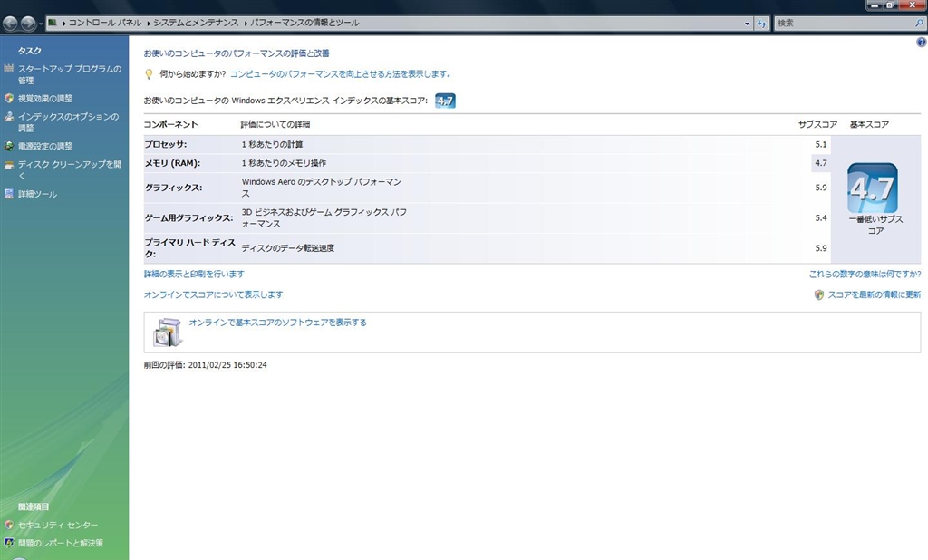Click the disk cleanup icon in task pane
The width and height of the screenshot is (928, 560).
point(8,165)
